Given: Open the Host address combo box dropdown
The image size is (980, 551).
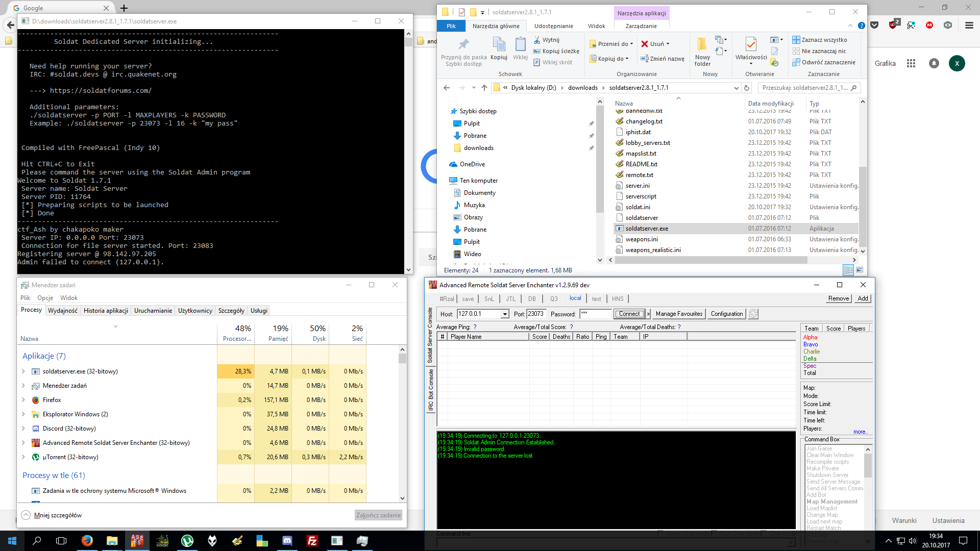Looking at the screenshot, I should (505, 314).
